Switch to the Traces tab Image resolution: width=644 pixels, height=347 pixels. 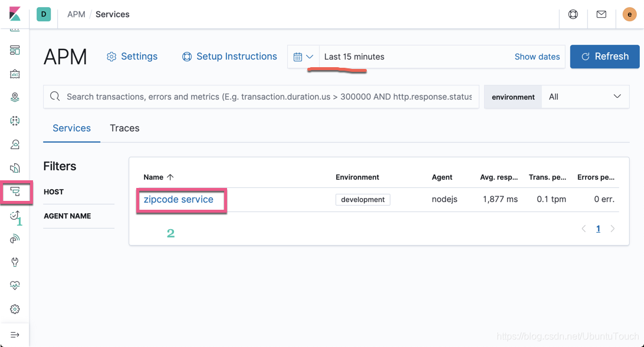click(x=124, y=128)
